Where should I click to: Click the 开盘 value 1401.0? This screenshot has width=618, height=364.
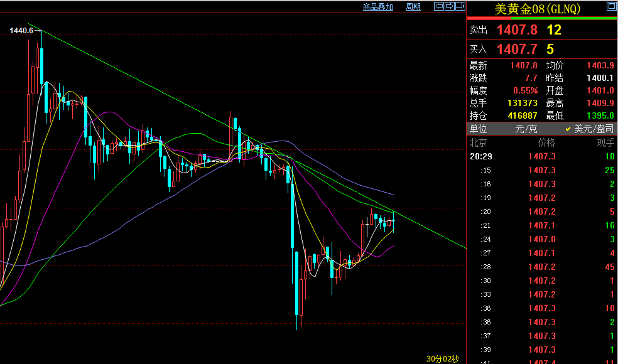600,90
